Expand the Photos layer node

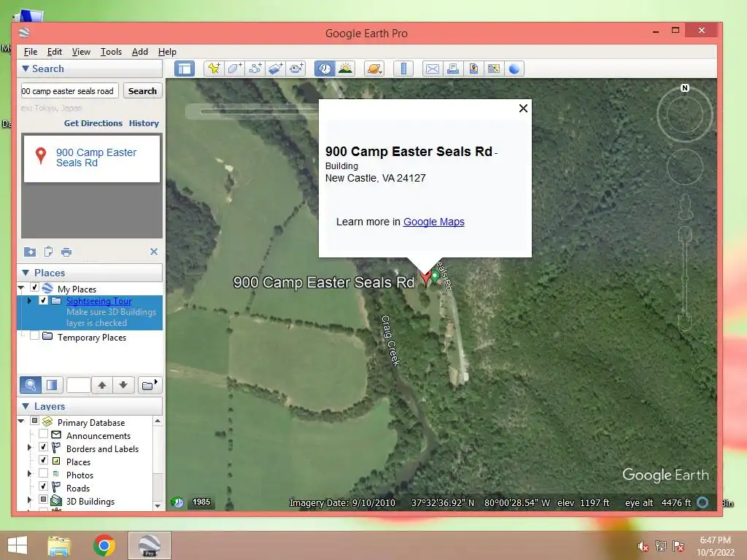coord(29,474)
